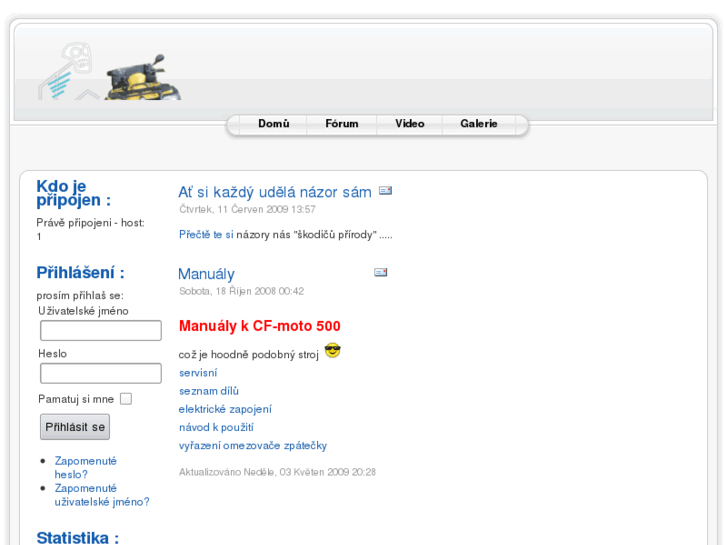This screenshot has width=727, height=545.
Task: Go to the Fórum page
Action: point(342,123)
